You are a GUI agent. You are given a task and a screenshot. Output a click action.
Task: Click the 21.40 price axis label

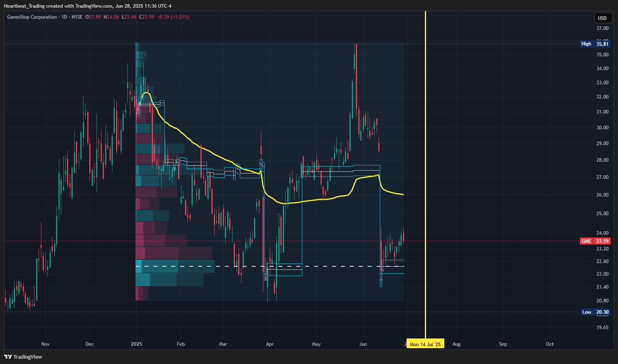pos(602,287)
